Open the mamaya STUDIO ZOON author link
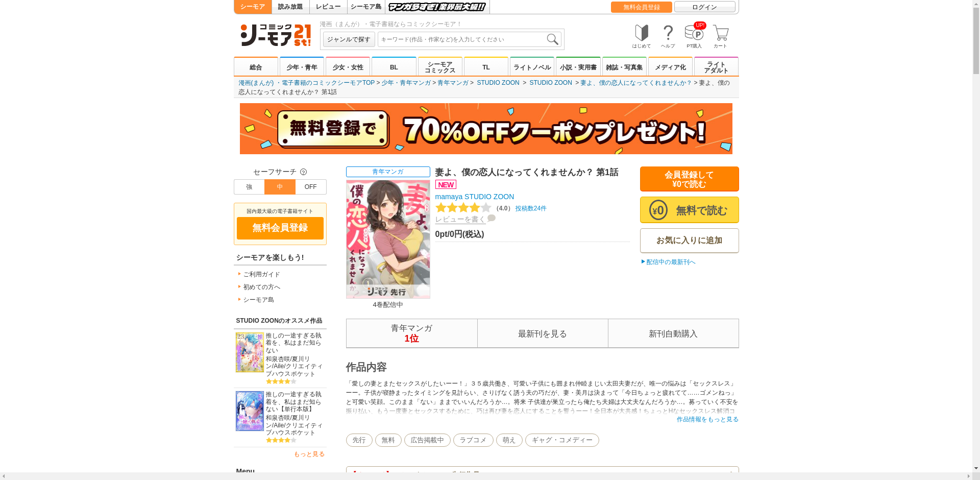This screenshot has height=480, width=980. [474, 197]
